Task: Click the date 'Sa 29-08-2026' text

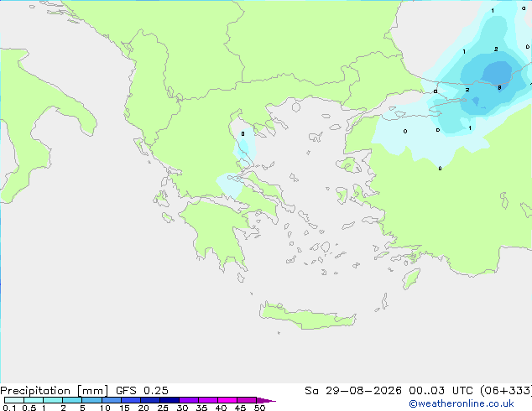Action: (x=353, y=391)
